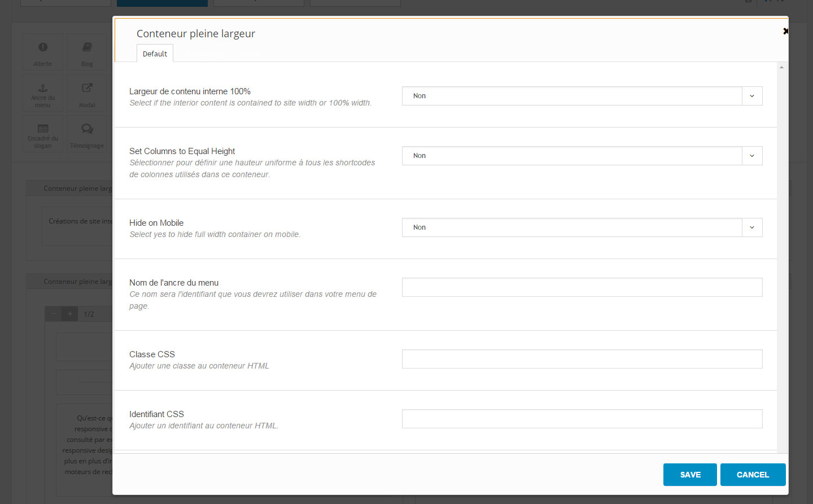Switch to the Default tab

(x=155, y=54)
